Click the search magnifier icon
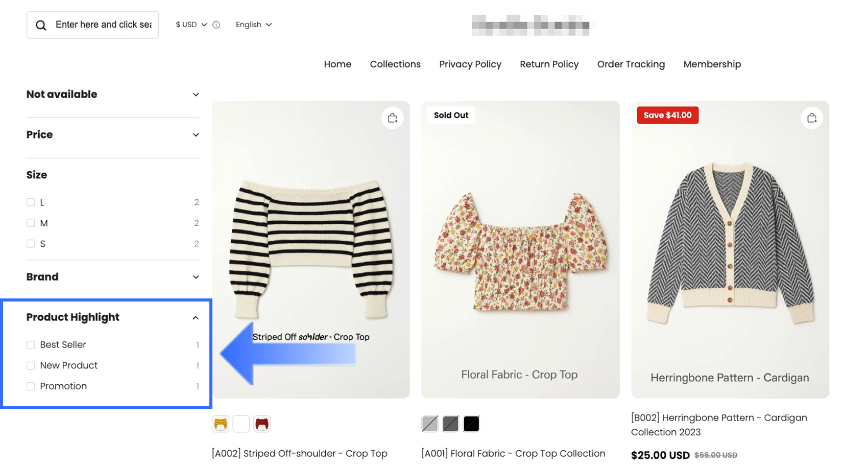 41,25
